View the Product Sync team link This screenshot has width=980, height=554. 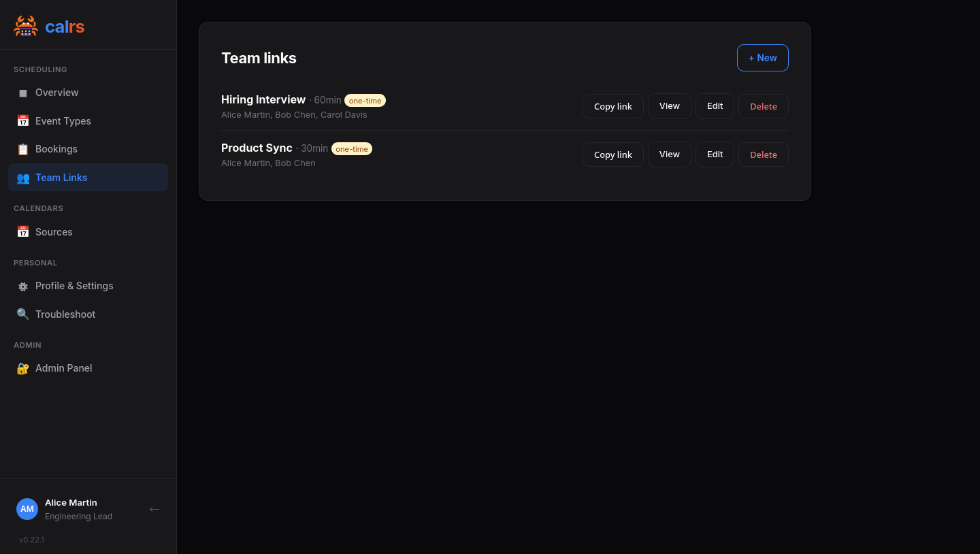click(669, 154)
